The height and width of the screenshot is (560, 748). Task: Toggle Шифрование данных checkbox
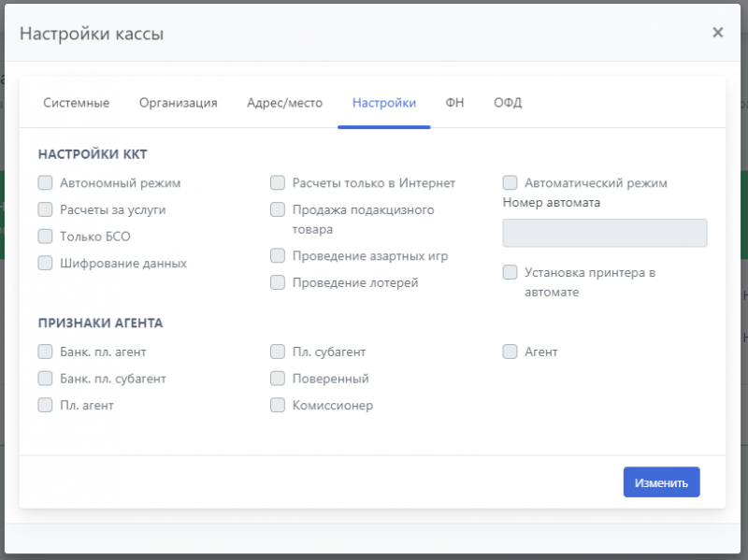point(45,263)
